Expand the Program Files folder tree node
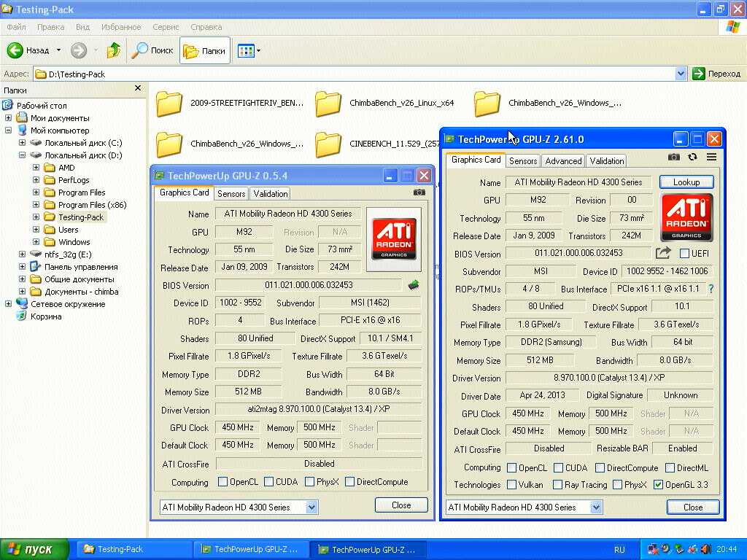Viewport: 747px width, 560px height. 36,192
